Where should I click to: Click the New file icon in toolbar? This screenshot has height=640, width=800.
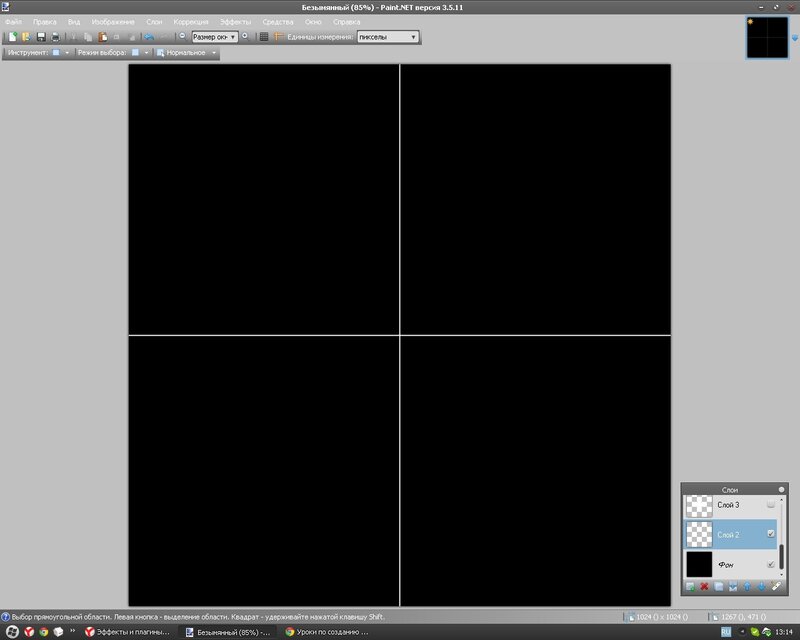click(12, 37)
